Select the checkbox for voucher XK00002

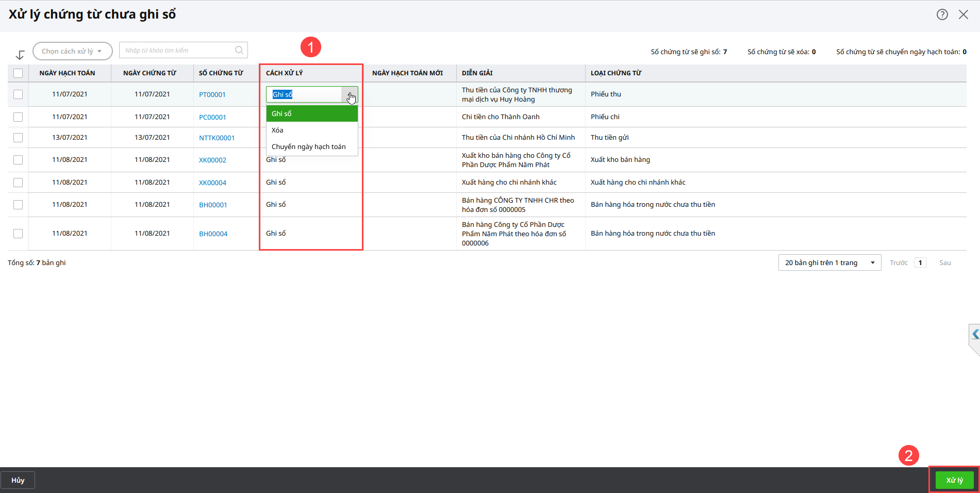(x=18, y=160)
